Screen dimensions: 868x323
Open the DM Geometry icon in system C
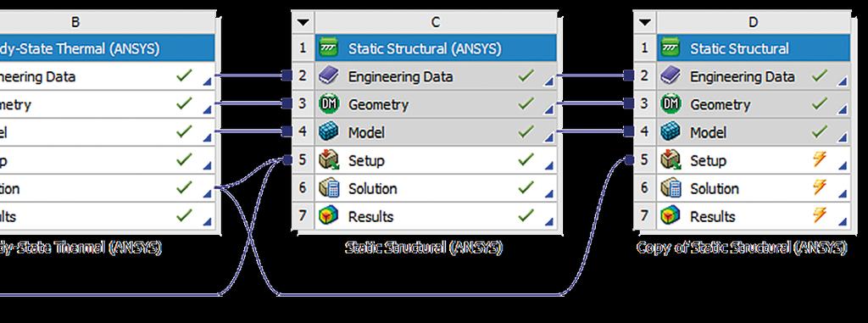(329, 104)
